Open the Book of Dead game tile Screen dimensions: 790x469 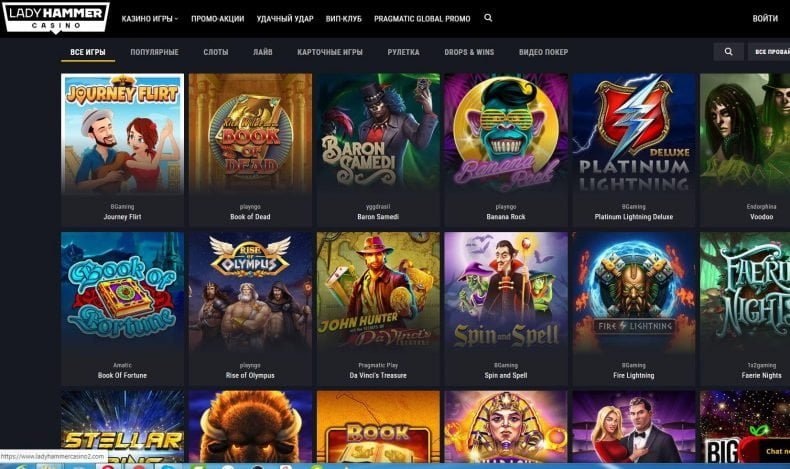pyautogui.click(x=250, y=133)
